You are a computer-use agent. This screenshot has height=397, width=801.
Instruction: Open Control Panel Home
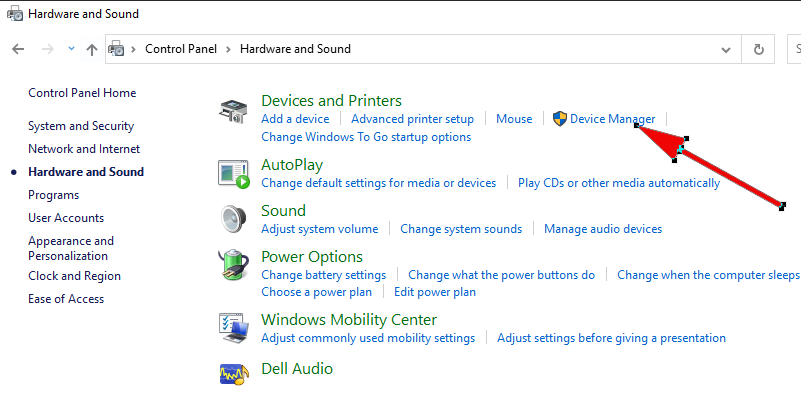[82, 93]
